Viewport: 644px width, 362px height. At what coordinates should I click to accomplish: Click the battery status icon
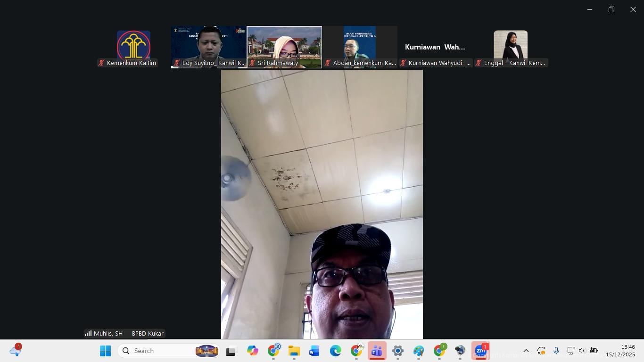(x=594, y=351)
